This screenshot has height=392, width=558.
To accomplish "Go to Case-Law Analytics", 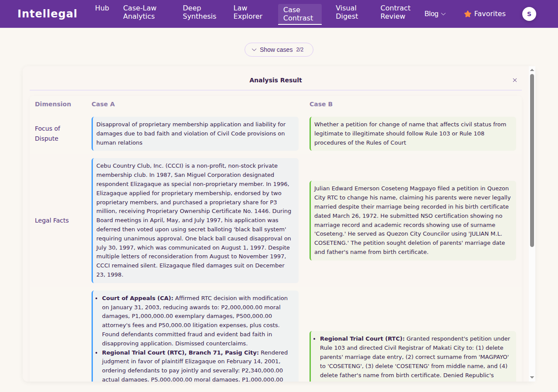I will 139,12.
